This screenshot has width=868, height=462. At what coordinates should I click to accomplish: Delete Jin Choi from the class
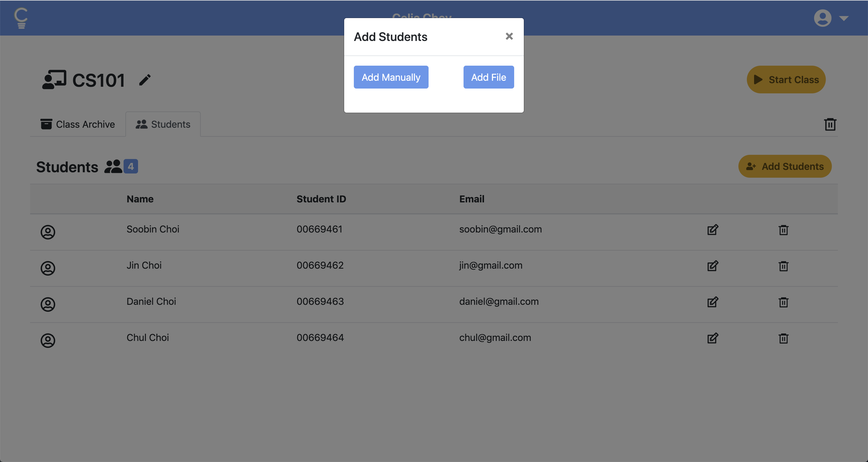pos(783,266)
